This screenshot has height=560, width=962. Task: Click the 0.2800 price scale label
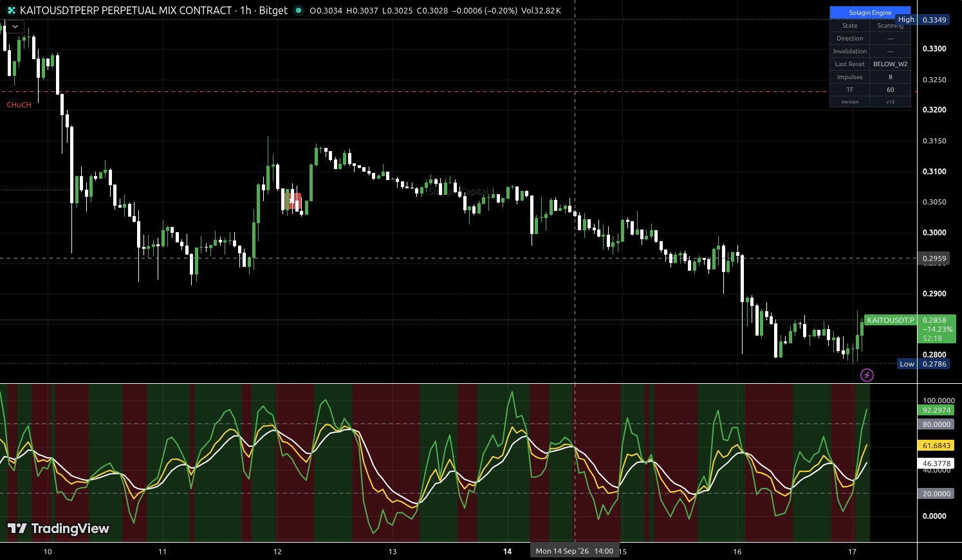click(x=934, y=355)
